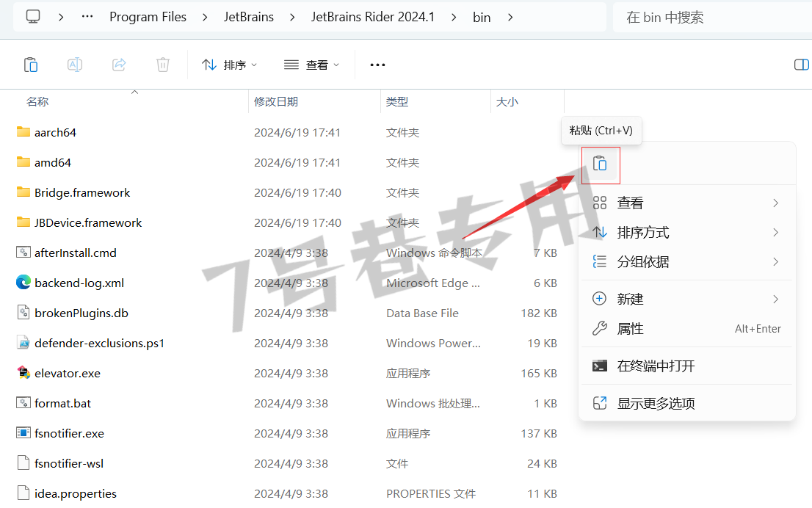The image size is (812, 508).
Task: Click the rename icon in the toolbar
Action: 75,65
